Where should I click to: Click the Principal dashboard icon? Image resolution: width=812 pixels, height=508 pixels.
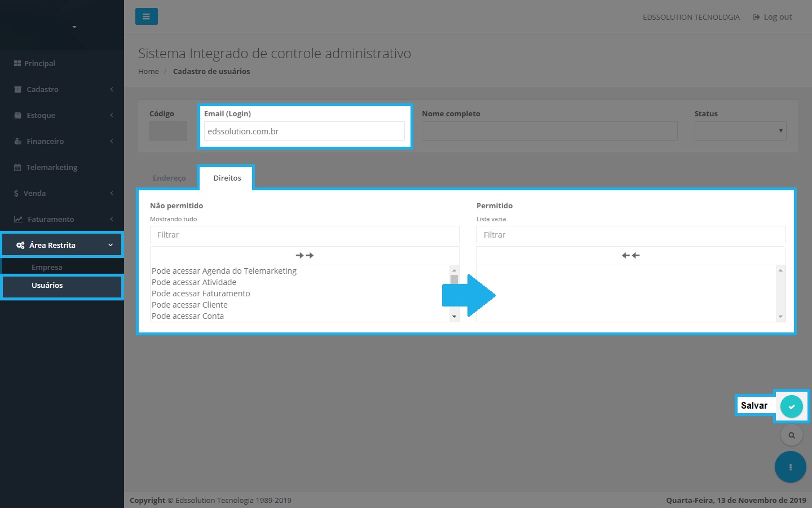[x=17, y=63]
